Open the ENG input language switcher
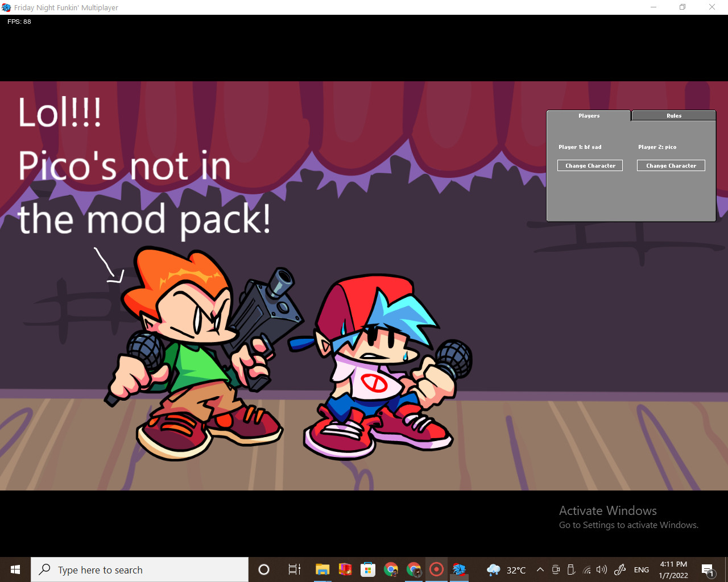This screenshot has height=582, width=728. pyautogui.click(x=641, y=569)
